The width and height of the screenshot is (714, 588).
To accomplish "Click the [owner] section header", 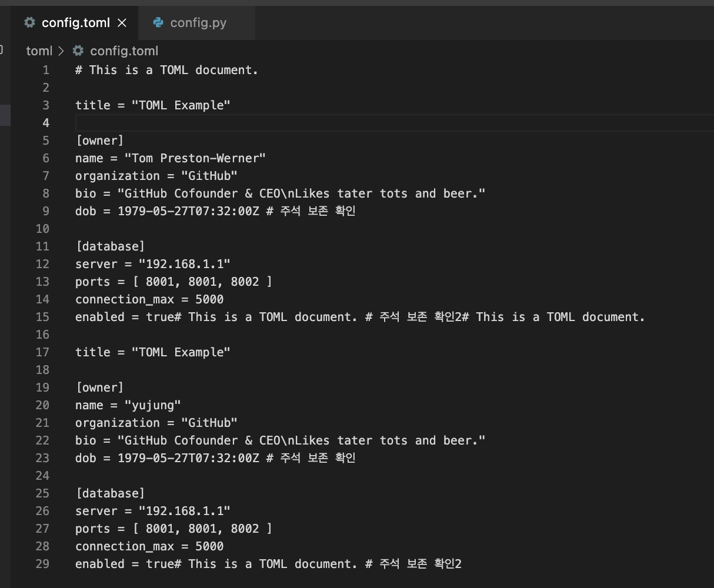I will (99, 141).
